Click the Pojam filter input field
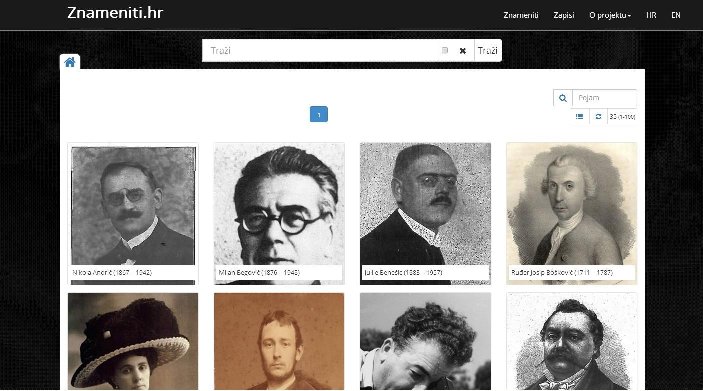Screen dimensions: 703x391 click(604, 98)
